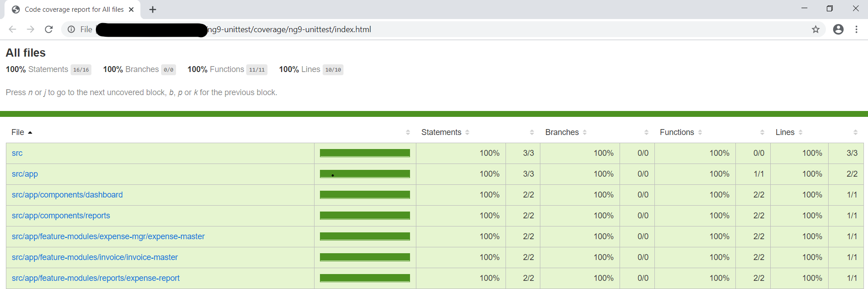Click the src/app coverage progress bar
Screen dimensions: 868x289
365,174
